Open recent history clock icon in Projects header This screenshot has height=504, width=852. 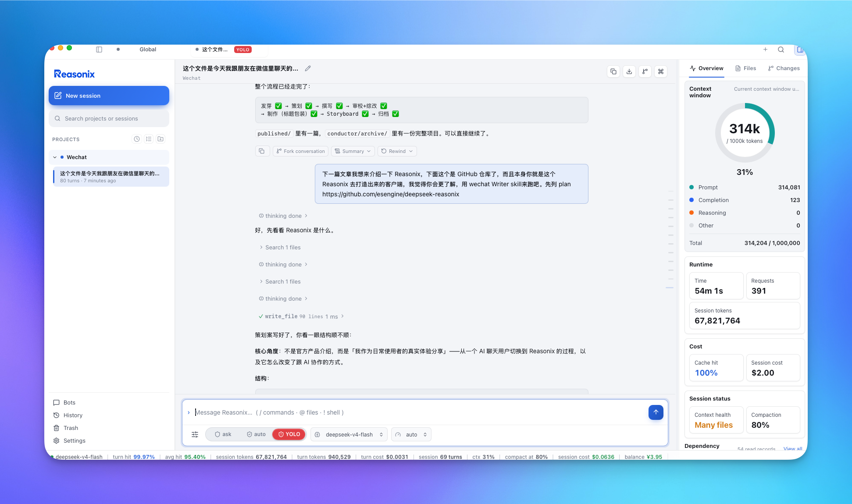[x=137, y=139]
